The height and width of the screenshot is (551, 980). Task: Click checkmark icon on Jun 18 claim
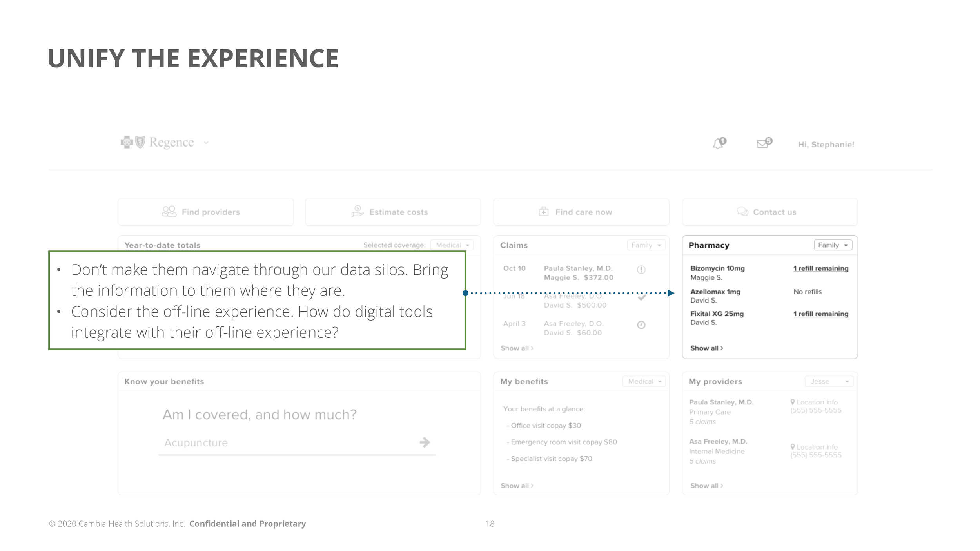[642, 298]
